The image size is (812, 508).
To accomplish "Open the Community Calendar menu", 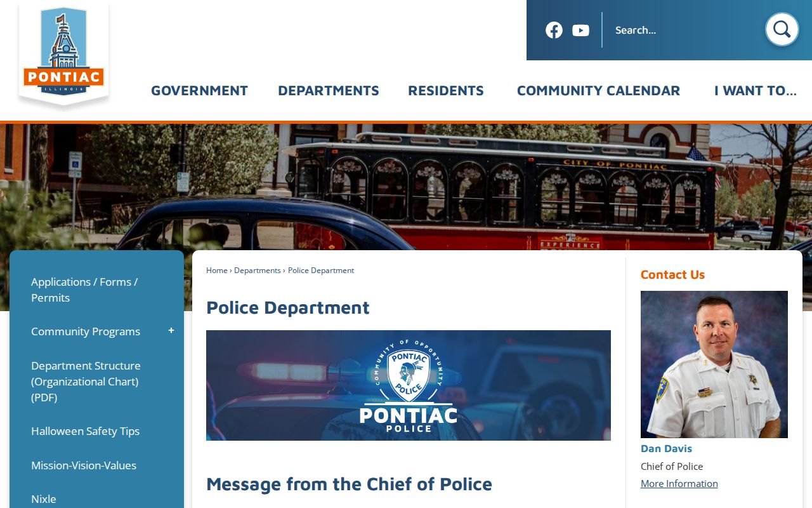I will coord(598,90).
